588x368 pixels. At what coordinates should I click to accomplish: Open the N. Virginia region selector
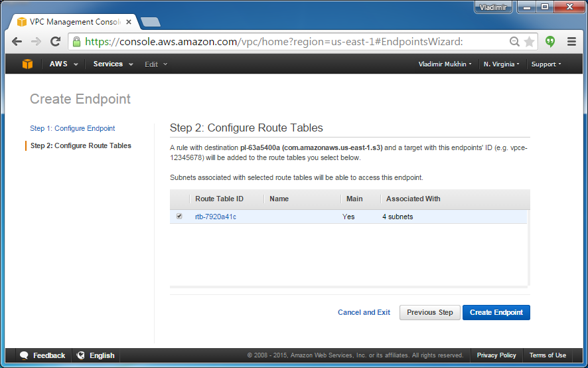coord(501,64)
